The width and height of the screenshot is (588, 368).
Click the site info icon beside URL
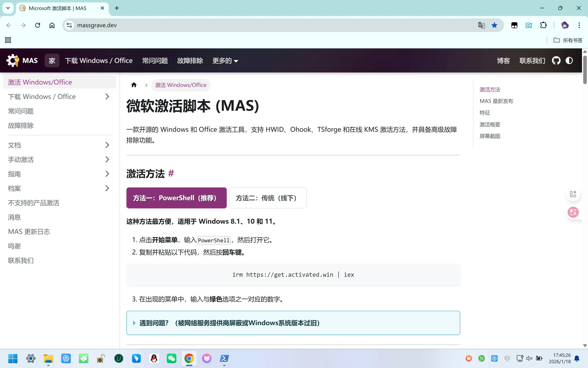(69, 25)
